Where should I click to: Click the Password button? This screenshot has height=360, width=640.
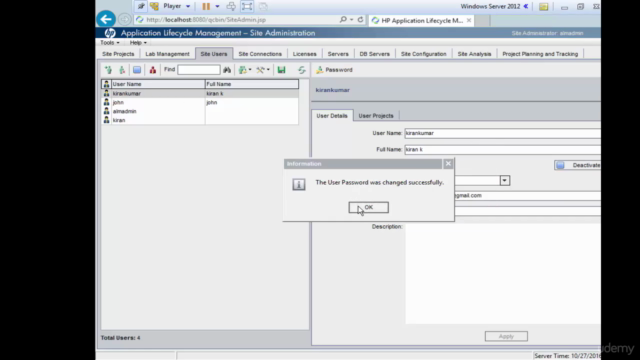334,70
